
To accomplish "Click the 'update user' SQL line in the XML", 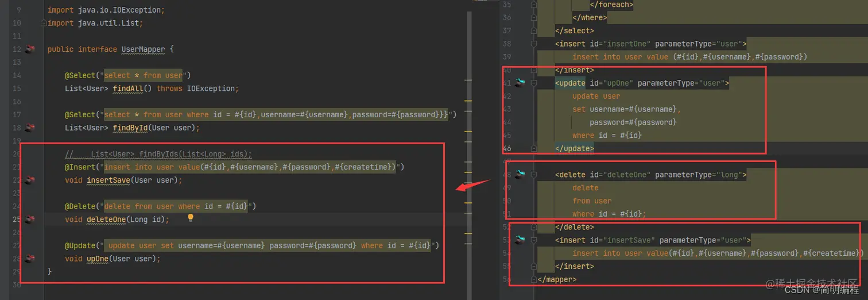I will pyautogui.click(x=596, y=96).
